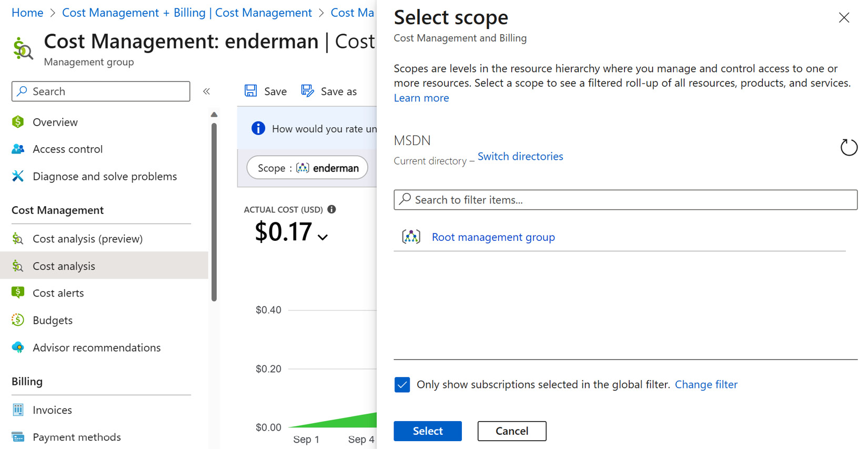Click the Cost alerts icon
Screen dimensions: 868x449
(x=18, y=293)
